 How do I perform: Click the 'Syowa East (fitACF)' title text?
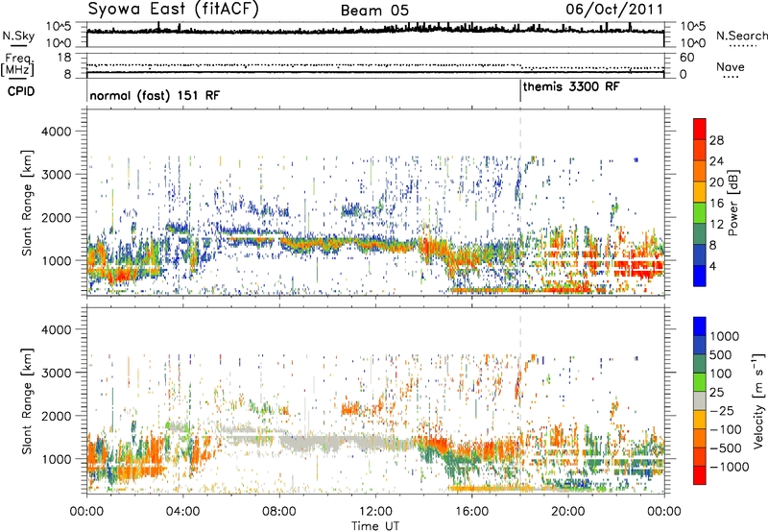pyautogui.click(x=173, y=9)
